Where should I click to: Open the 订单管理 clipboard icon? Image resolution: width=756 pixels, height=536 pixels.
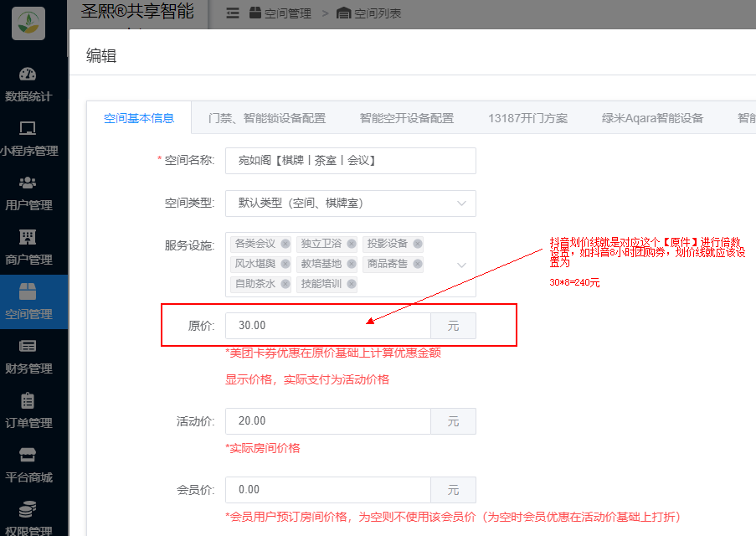28,401
